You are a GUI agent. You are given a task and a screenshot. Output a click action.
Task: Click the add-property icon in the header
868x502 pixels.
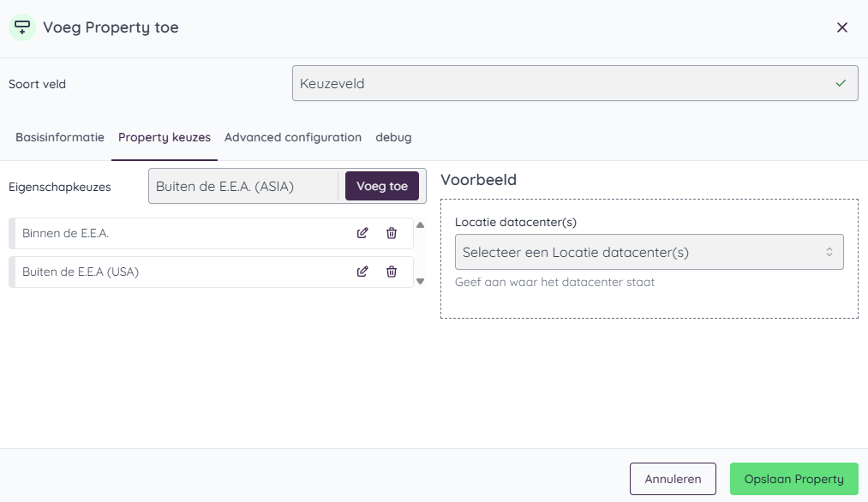(x=23, y=27)
